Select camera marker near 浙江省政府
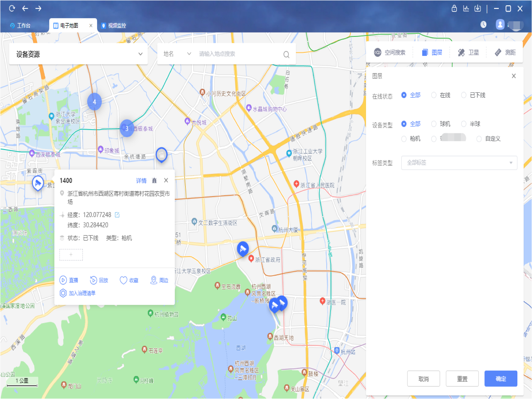Image resolution: width=532 pixels, height=399 pixels. coord(243,249)
